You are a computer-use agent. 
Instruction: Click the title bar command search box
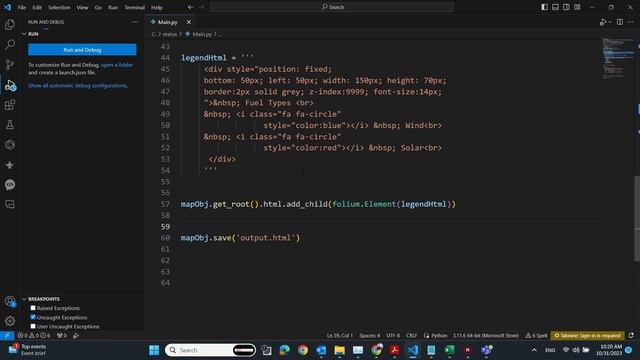click(x=332, y=7)
